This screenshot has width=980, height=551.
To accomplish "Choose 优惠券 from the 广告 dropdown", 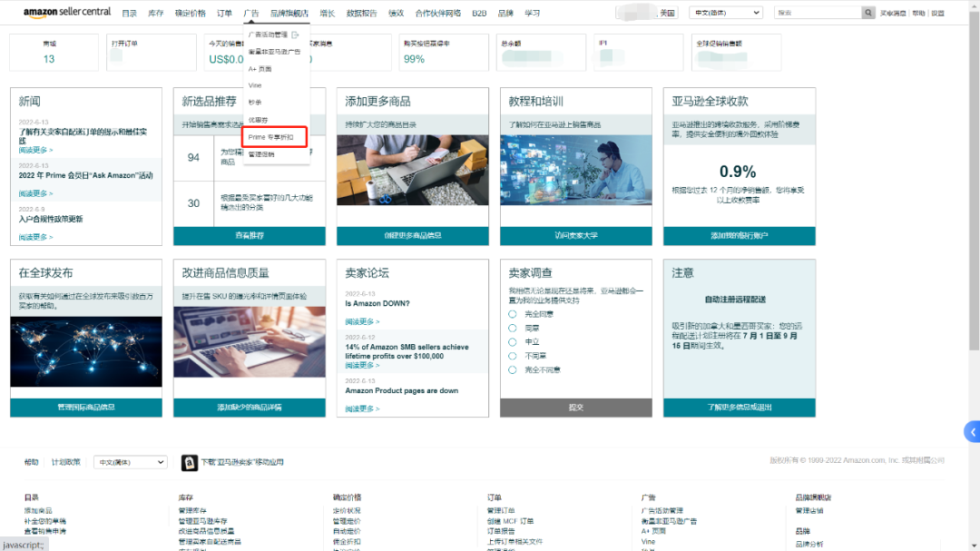I will [x=258, y=120].
